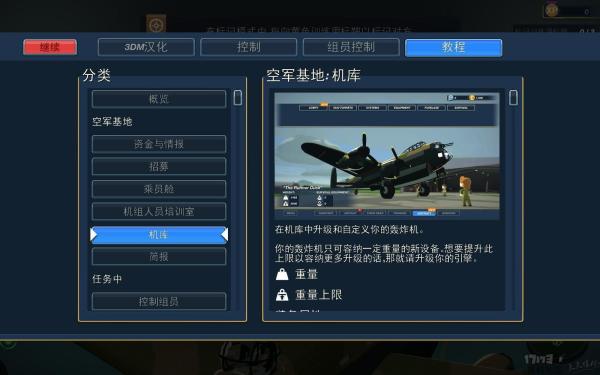The height and width of the screenshot is (375, 600).
Task: Select the 3DM汉化 tab
Action: point(146,47)
